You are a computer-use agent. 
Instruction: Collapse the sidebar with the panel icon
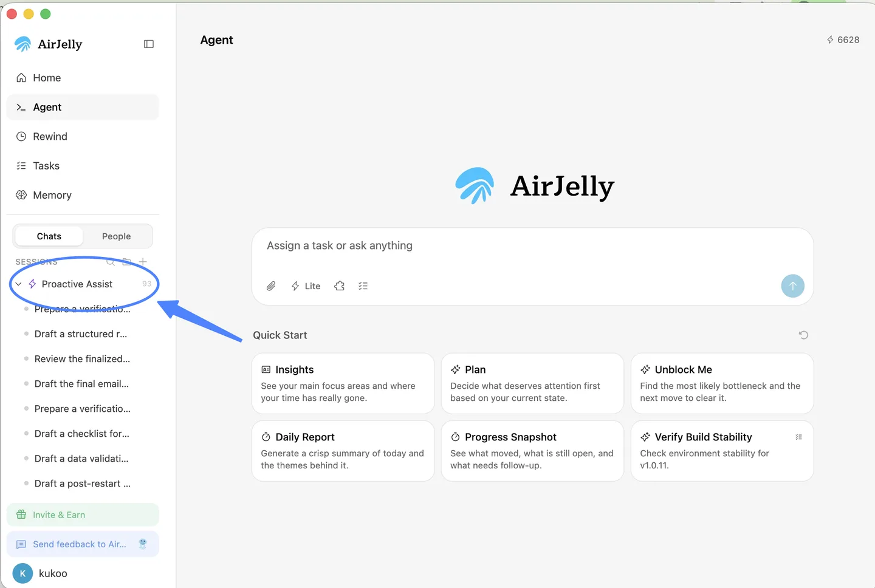pos(149,44)
